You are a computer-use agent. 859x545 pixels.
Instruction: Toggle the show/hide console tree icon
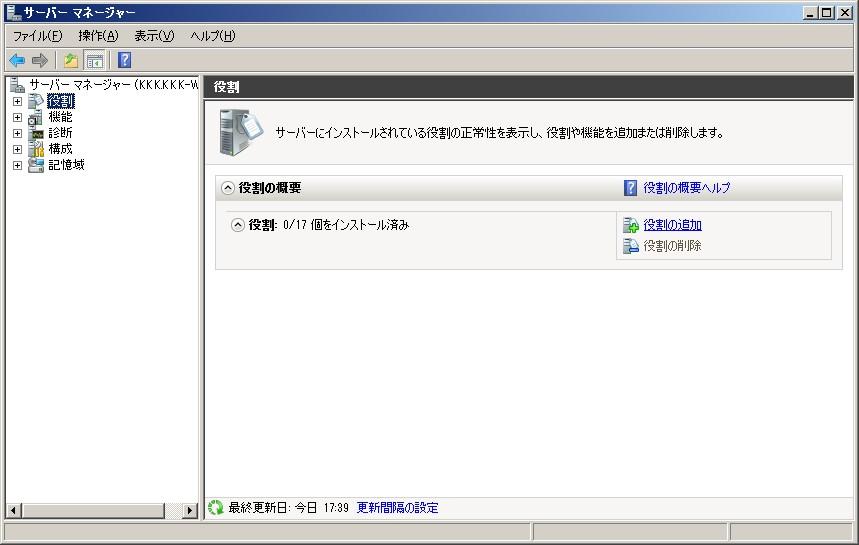point(95,61)
